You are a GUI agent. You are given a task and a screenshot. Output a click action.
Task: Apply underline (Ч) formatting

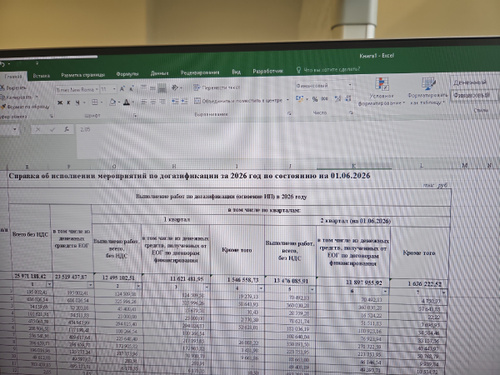coord(77,103)
